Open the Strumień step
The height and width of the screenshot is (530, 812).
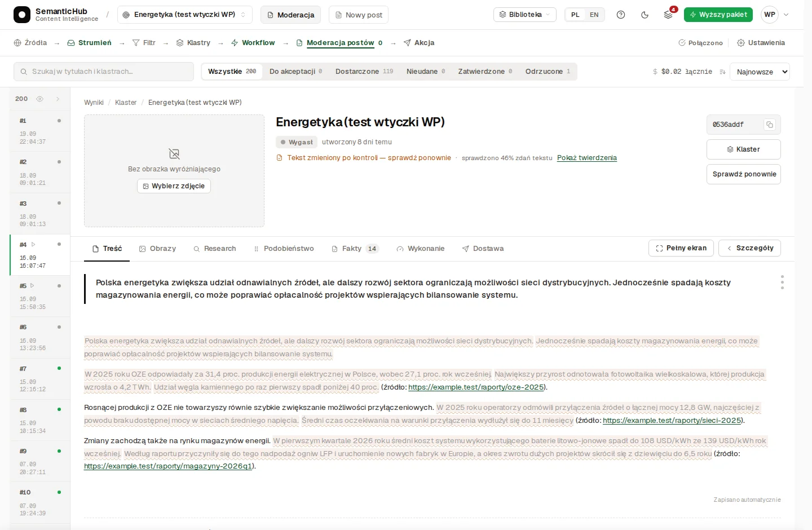(89, 43)
